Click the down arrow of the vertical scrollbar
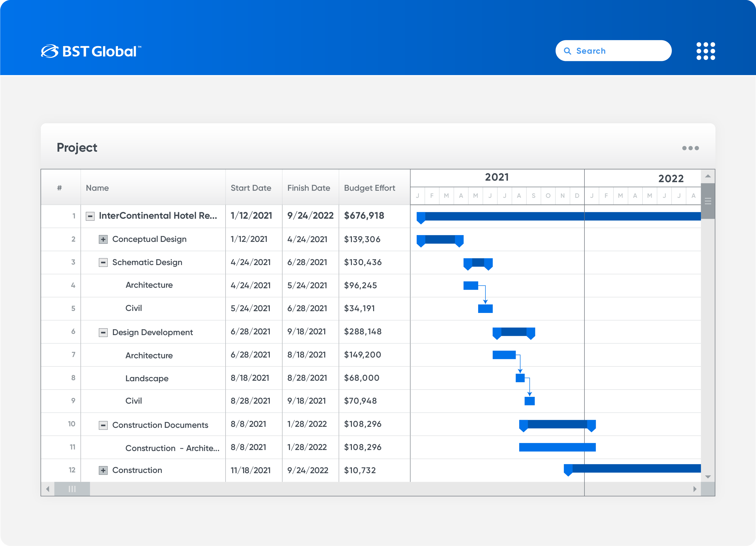756x546 pixels. (708, 477)
